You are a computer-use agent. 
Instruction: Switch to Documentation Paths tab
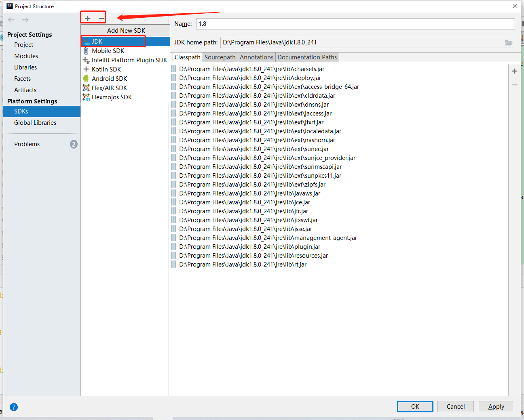[307, 57]
